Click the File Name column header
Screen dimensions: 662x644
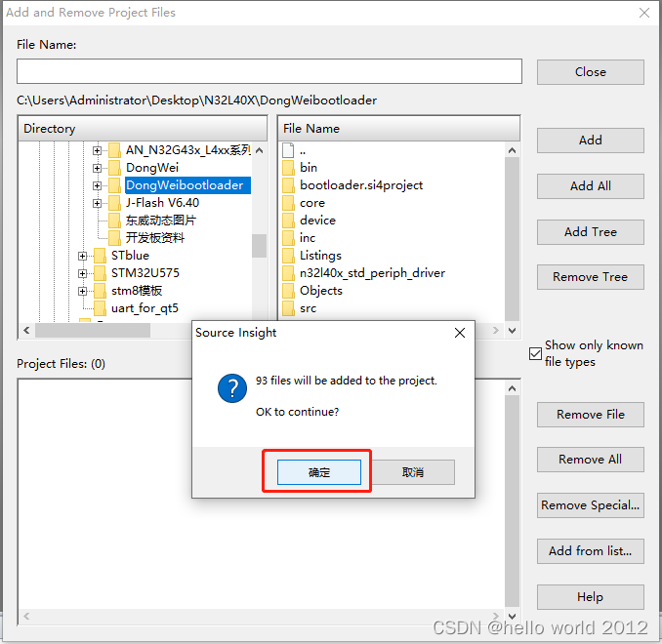(399, 128)
